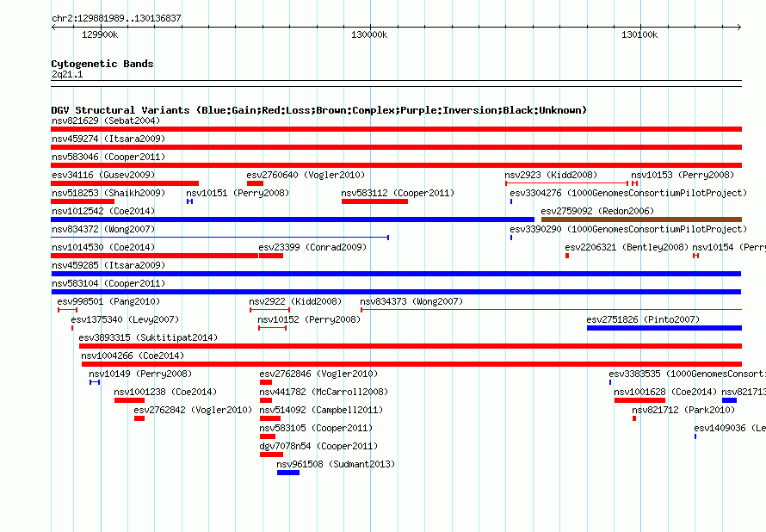Click the nsv1012542 (Coe2014) blue gain bar
Image resolution: width=766 pixels, height=532 pixels.
[x=293, y=220]
